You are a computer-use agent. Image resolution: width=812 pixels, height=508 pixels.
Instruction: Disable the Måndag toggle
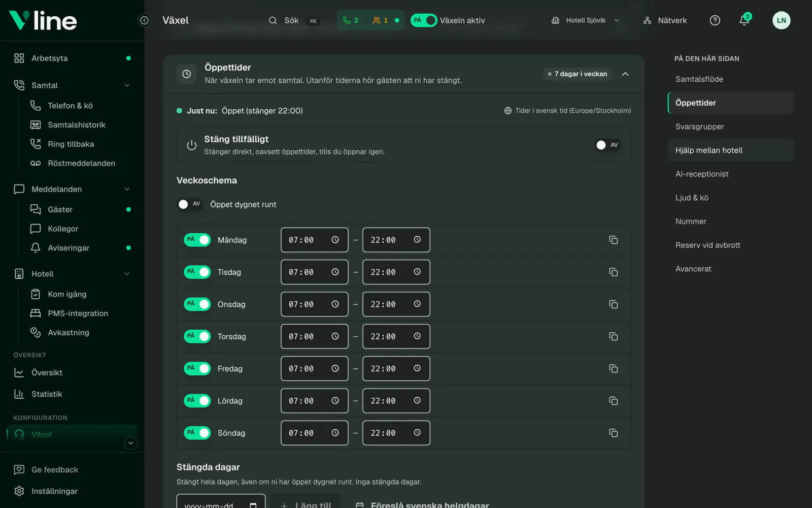pos(197,240)
